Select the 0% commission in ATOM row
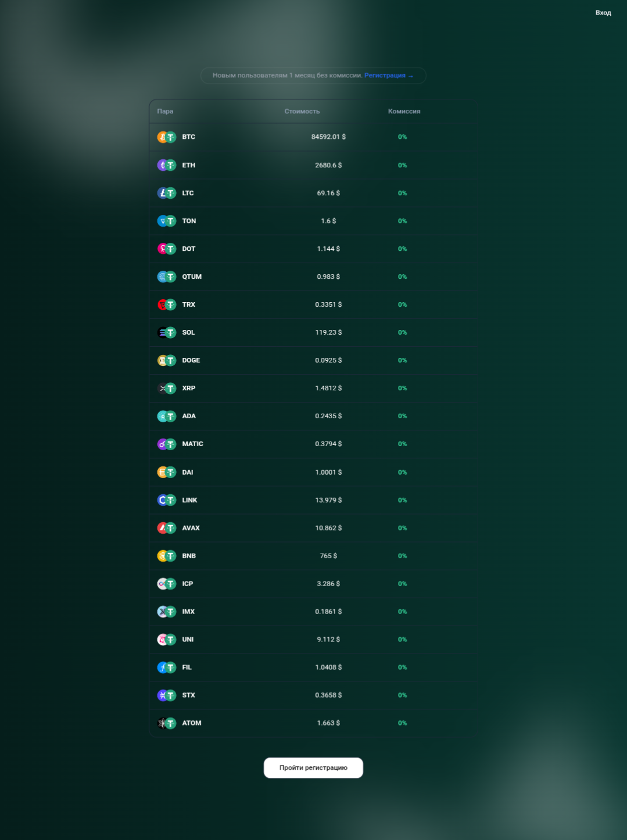 402,723
